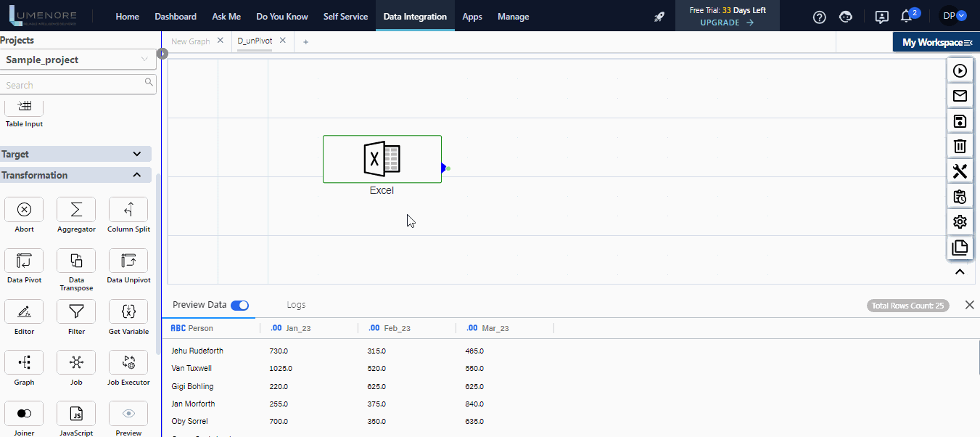Image resolution: width=980 pixels, height=437 pixels.
Task: Collapse the Transformation section
Action: click(x=136, y=174)
